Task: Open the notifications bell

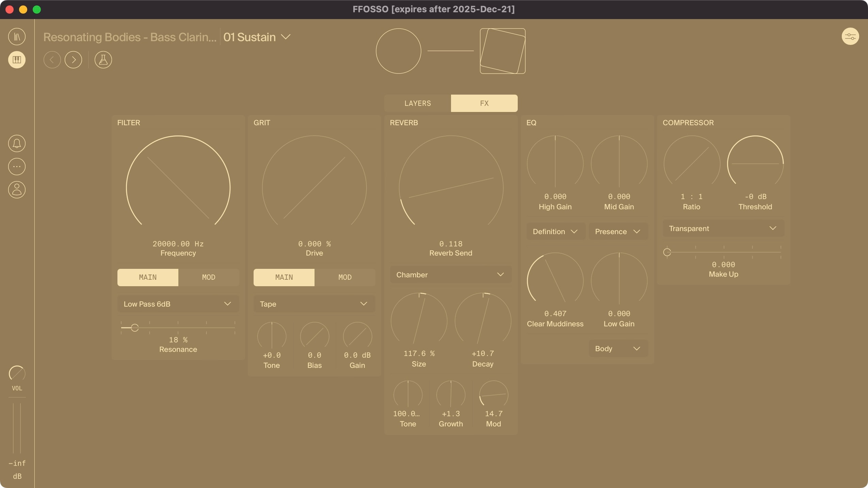Action: point(17,143)
